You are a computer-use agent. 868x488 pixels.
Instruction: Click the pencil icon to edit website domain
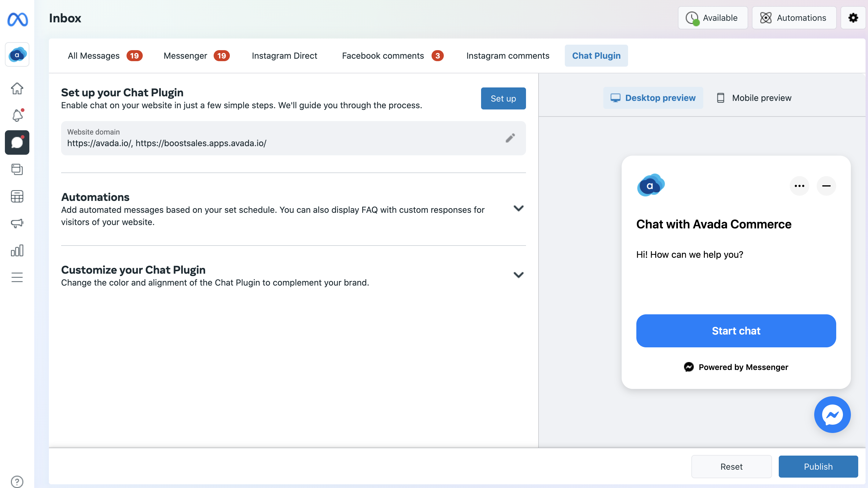coord(510,138)
